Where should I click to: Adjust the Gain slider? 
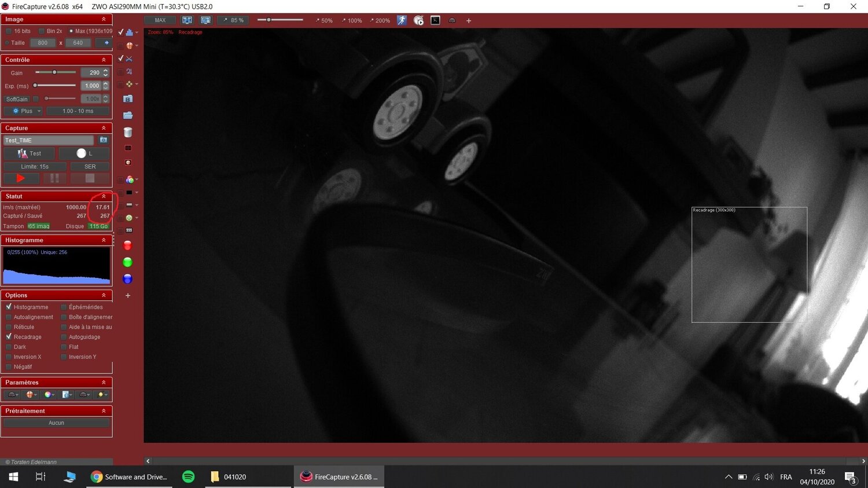[56, 72]
